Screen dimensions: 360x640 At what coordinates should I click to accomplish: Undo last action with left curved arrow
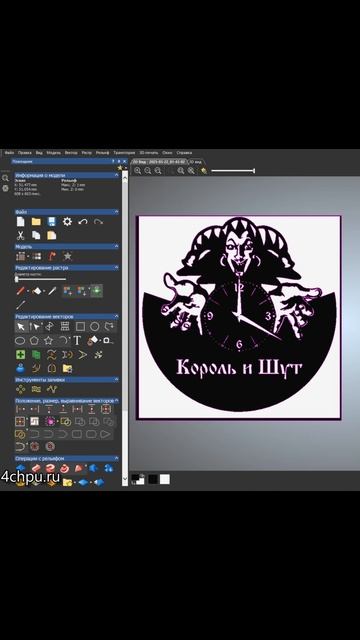coord(83,222)
